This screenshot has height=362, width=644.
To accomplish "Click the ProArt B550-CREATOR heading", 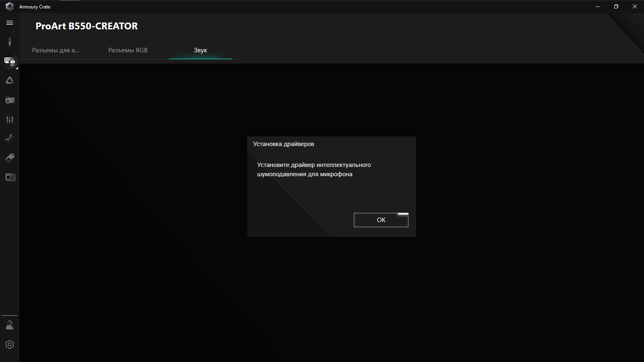I will click(x=87, y=26).
